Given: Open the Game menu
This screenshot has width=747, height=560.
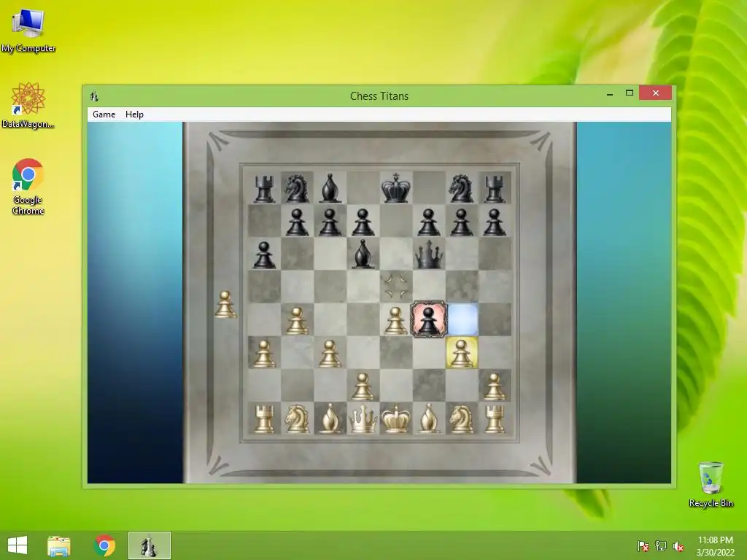Looking at the screenshot, I should click(104, 114).
